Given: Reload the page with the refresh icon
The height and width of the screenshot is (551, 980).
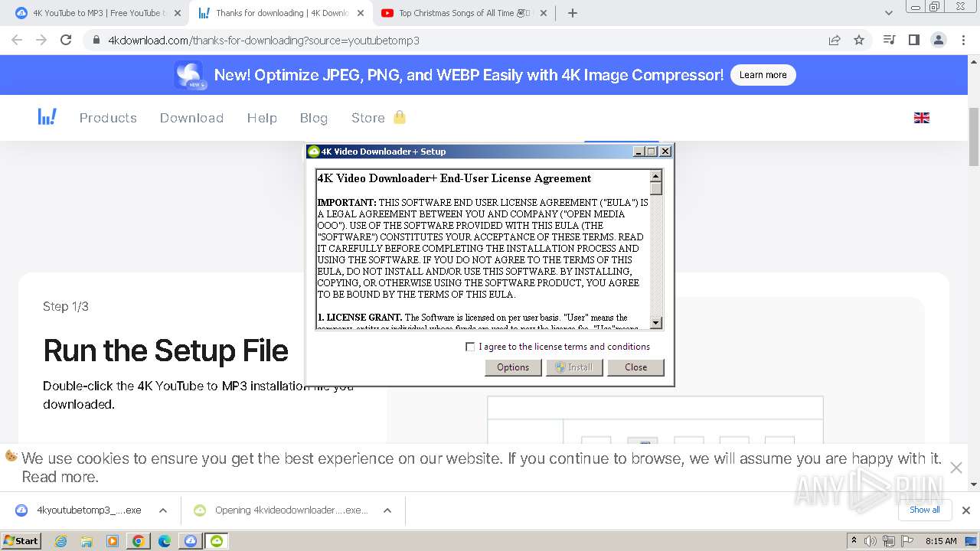Looking at the screenshot, I should point(66,40).
